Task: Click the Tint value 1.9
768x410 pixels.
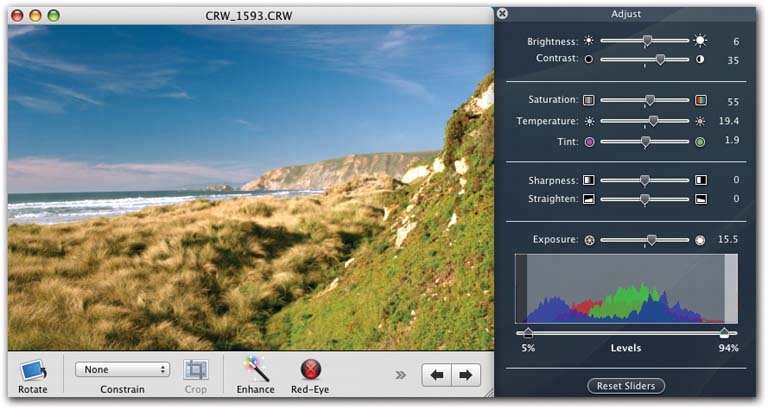Action: (x=732, y=141)
